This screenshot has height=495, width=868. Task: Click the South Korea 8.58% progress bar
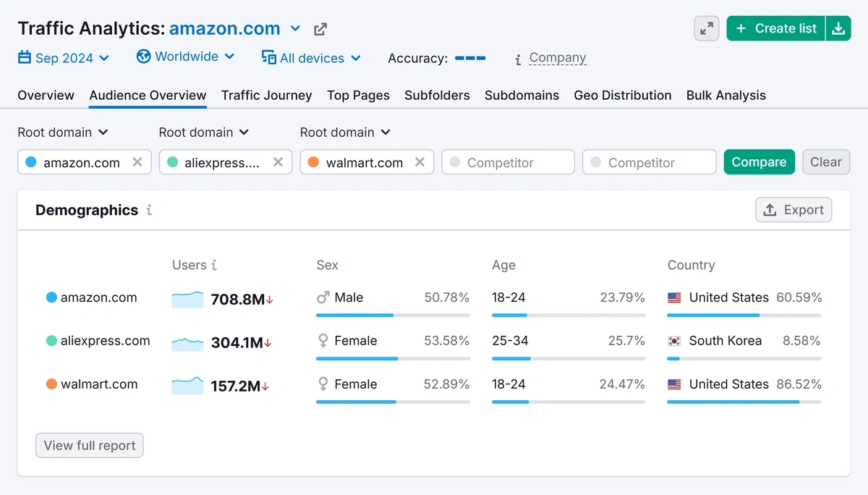click(x=744, y=359)
